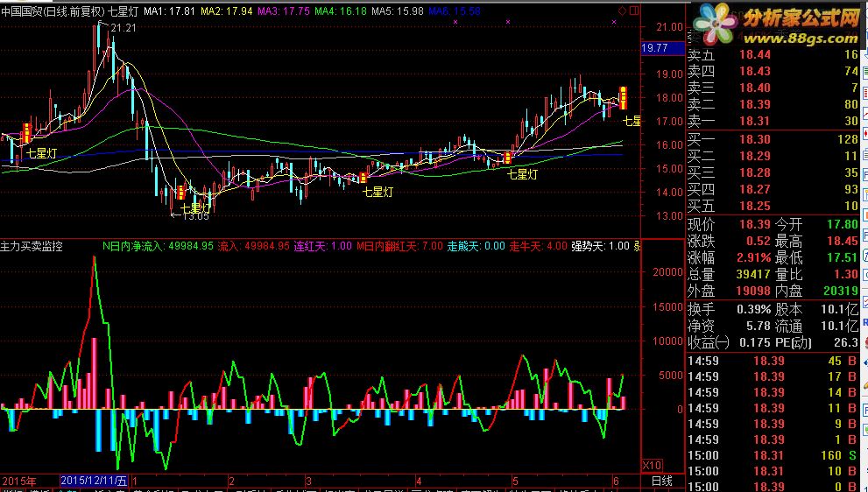Click the 2015年 year label on timeline
868x492 pixels.
point(19,481)
